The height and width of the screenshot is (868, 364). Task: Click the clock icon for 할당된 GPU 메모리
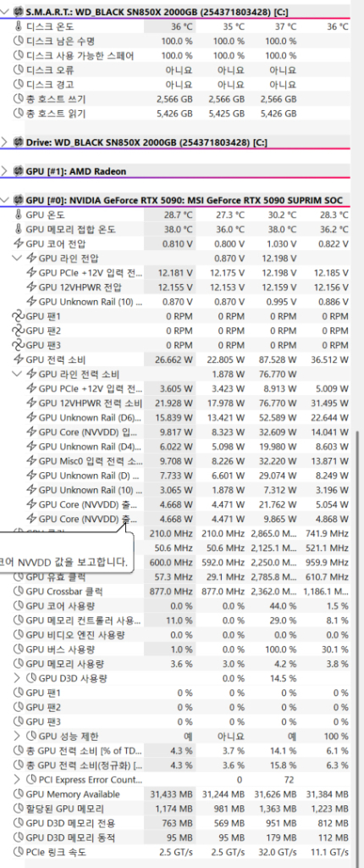click(18, 809)
